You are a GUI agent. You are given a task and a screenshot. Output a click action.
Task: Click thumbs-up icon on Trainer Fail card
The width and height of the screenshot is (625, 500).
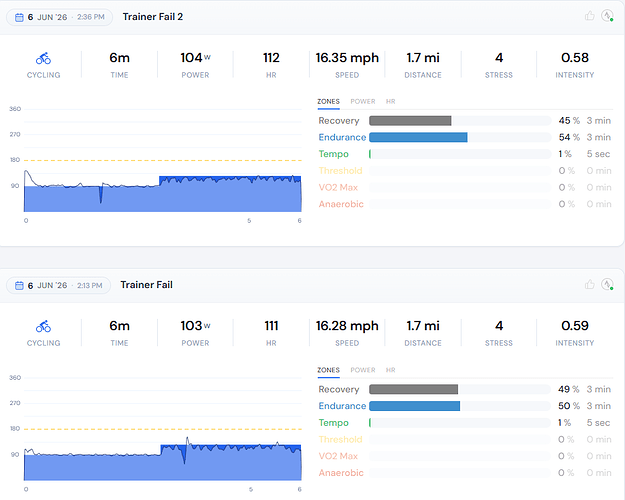click(x=590, y=284)
